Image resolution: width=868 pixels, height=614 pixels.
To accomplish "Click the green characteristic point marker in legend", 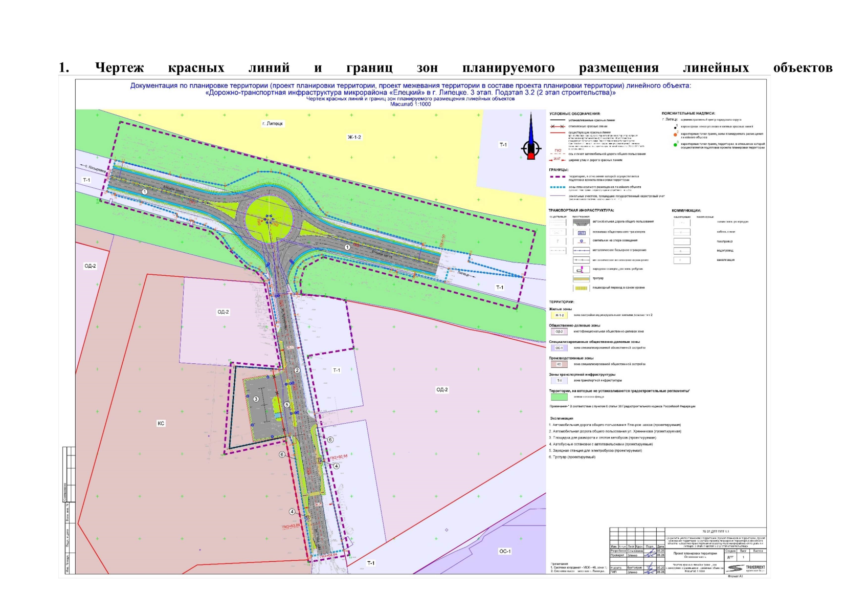I will 675,145.
